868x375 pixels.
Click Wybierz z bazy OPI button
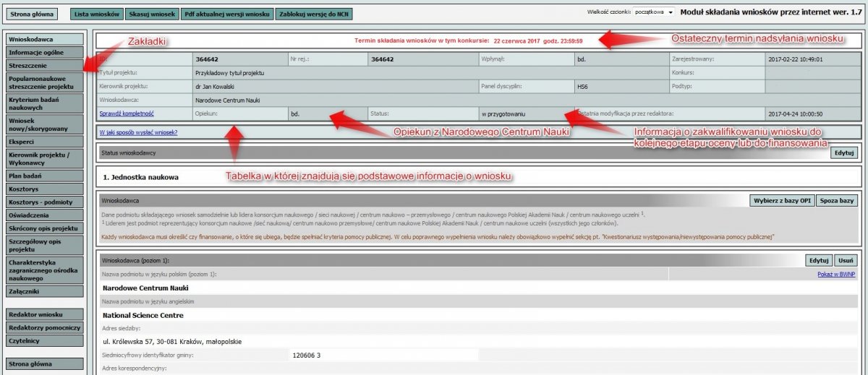pyautogui.click(x=780, y=200)
